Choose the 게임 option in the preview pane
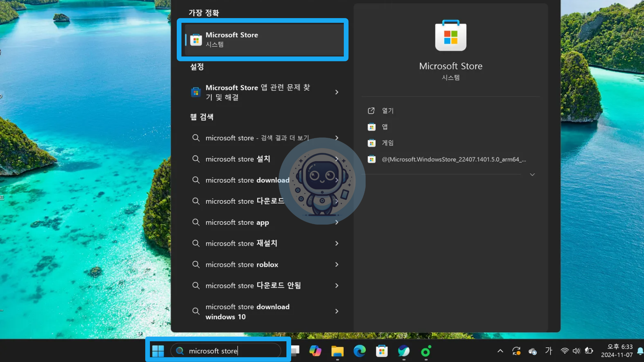 [x=387, y=143]
